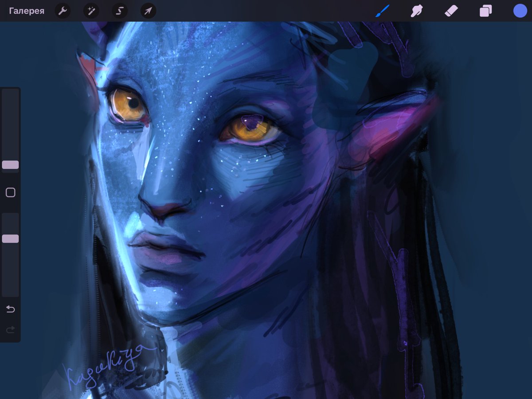Open the Actions wrench menu
This screenshot has height=399, width=532.
tap(63, 11)
